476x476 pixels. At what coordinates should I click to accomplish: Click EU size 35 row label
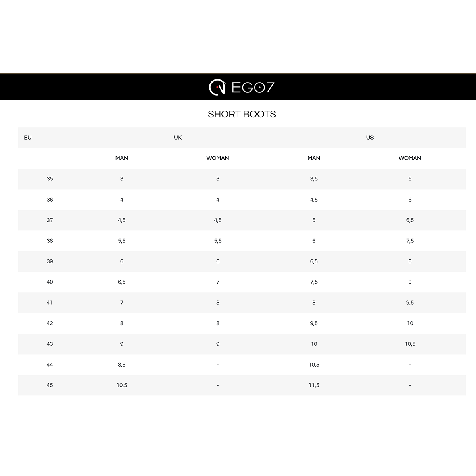50,179
